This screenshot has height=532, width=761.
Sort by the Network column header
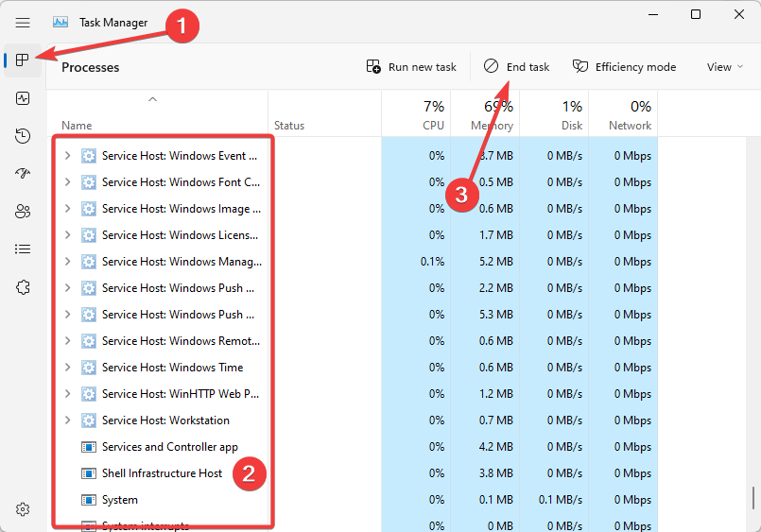[x=630, y=126]
